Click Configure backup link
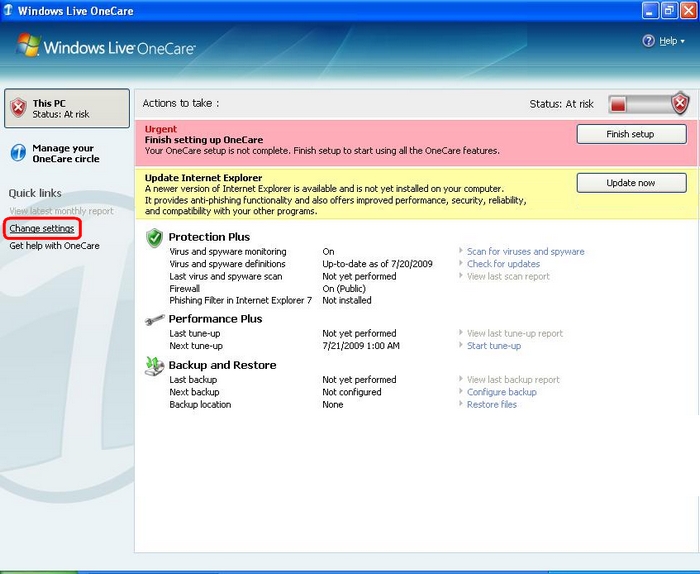 coord(502,392)
